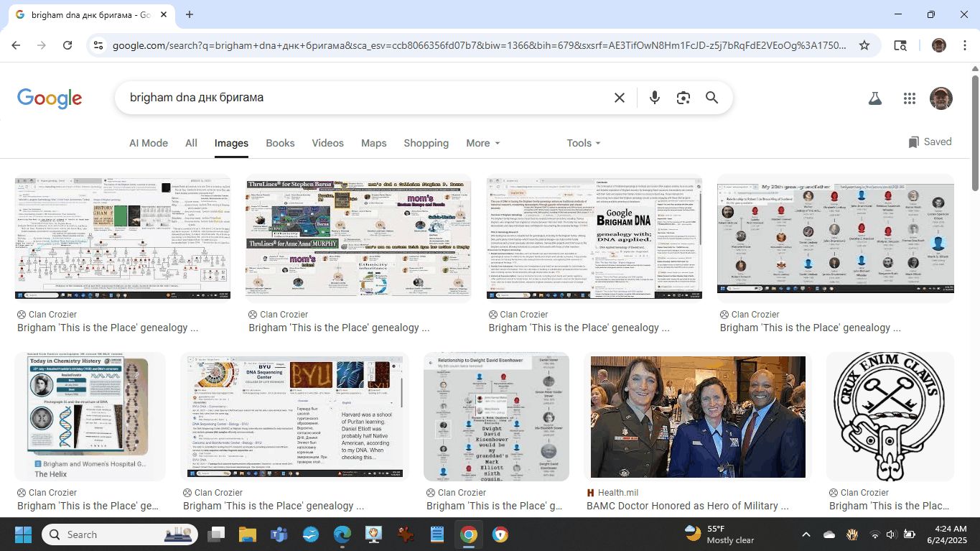Open the Maps tab
The width and height of the screenshot is (980, 551).
(x=373, y=143)
